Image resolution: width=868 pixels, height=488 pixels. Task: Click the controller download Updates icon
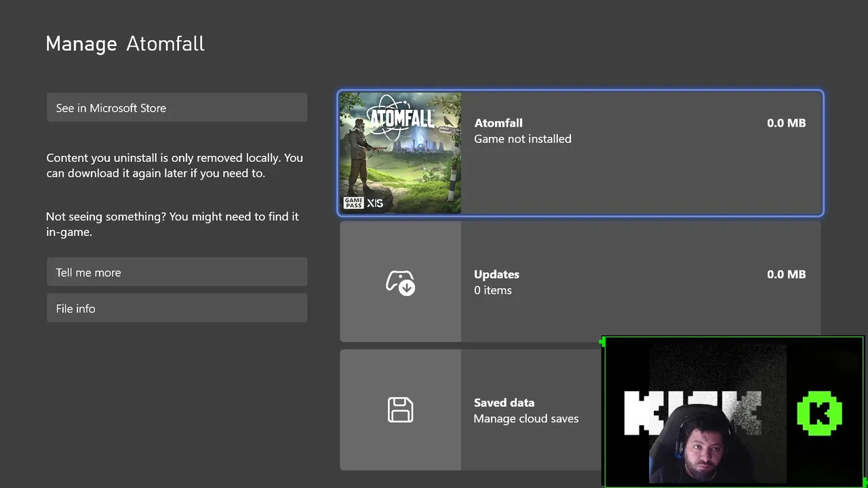click(x=400, y=283)
